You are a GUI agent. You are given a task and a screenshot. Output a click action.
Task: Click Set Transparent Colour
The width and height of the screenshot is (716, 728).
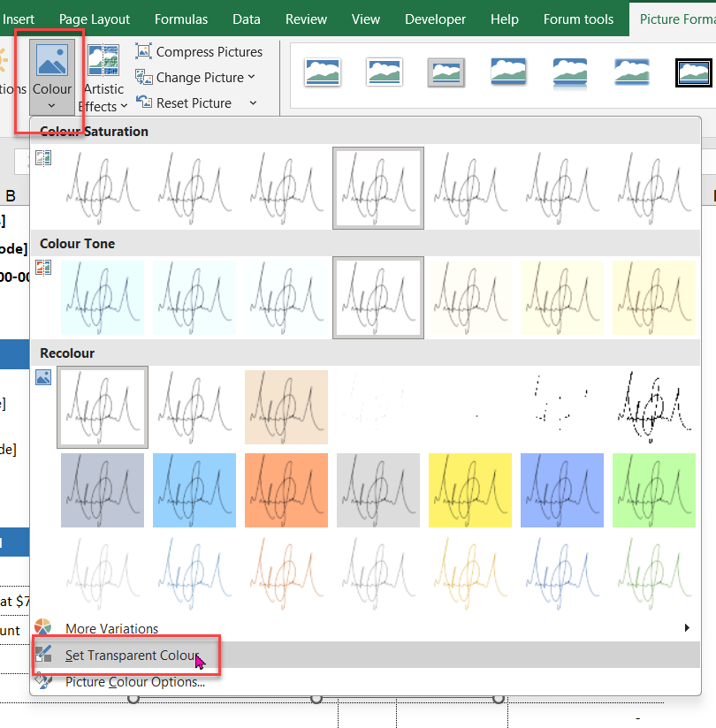pos(133,656)
